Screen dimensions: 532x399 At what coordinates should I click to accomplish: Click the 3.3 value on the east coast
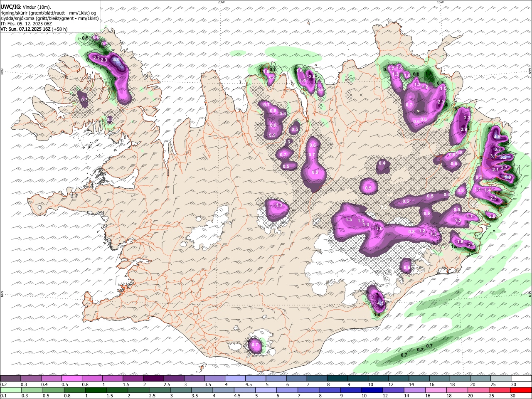(x=498, y=149)
